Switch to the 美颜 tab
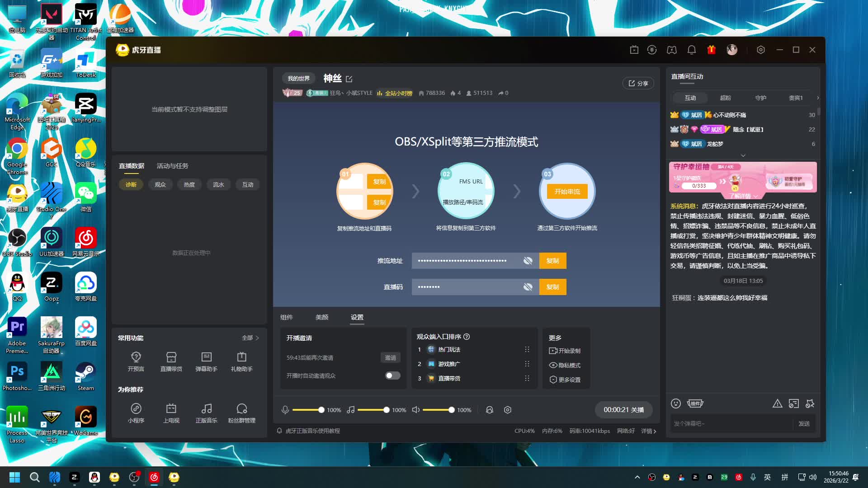This screenshot has width=868, height=488. point(322,317)
